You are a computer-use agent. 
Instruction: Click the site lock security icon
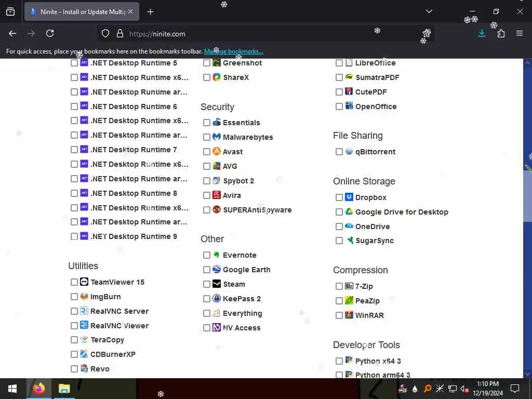pos(120,34)
